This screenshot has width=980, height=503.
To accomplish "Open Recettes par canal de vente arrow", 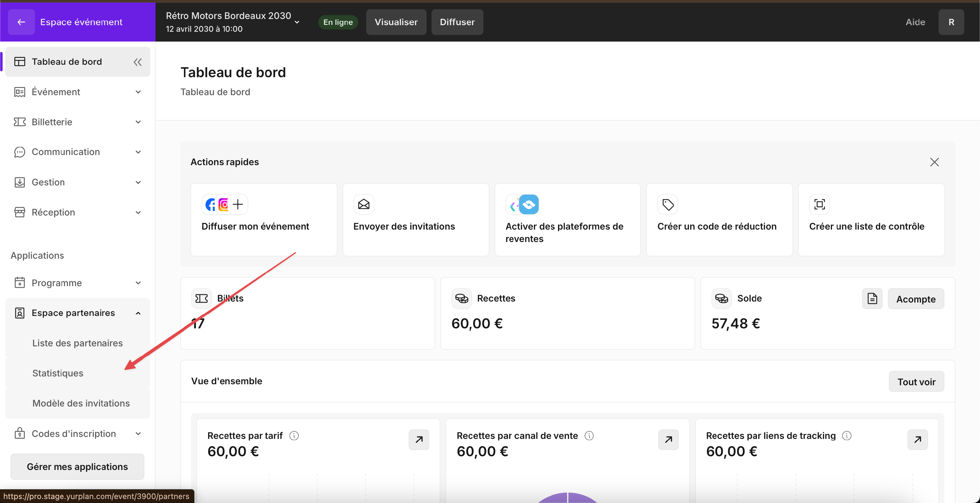I will tap(668, 440).
